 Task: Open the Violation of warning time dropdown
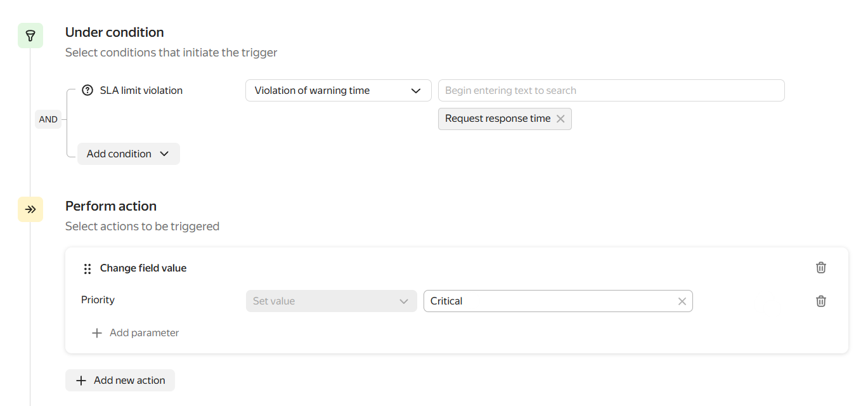338,91
